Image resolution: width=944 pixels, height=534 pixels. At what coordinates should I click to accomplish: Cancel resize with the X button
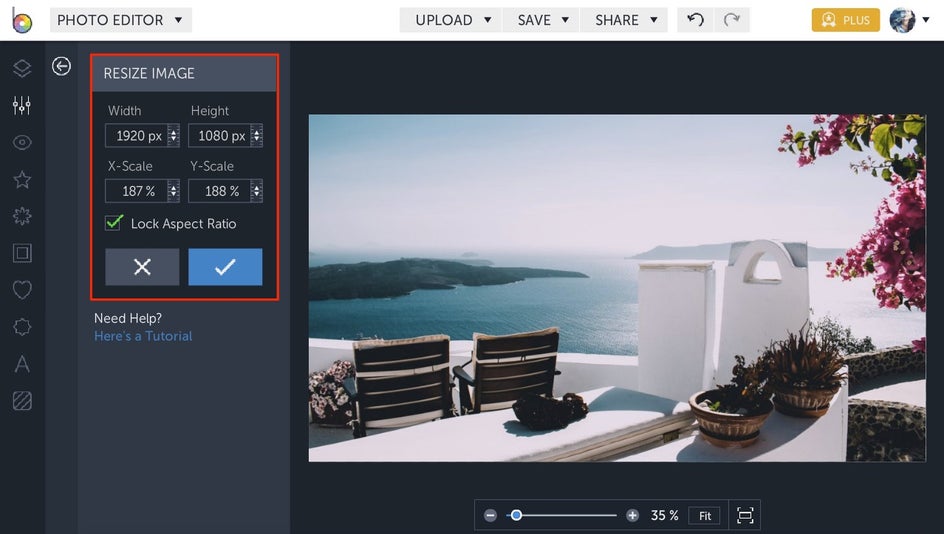point(142,267)
